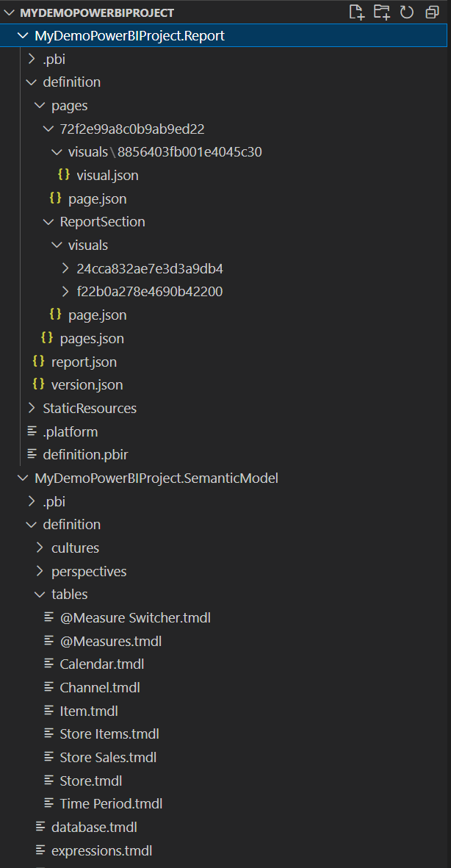
Task: Click the file icon beside Item.tmdl
Action: point(48,710)
